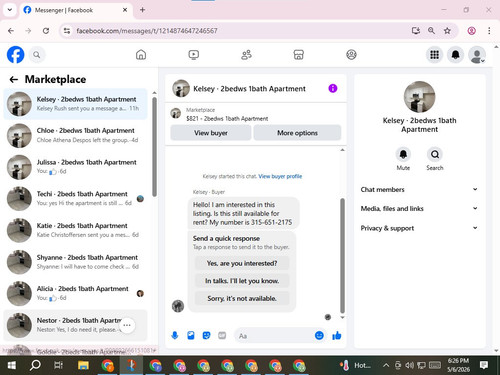Open the browser tab search dropdown
Viewport: 500px width, 375px height.
coord(10,10)
